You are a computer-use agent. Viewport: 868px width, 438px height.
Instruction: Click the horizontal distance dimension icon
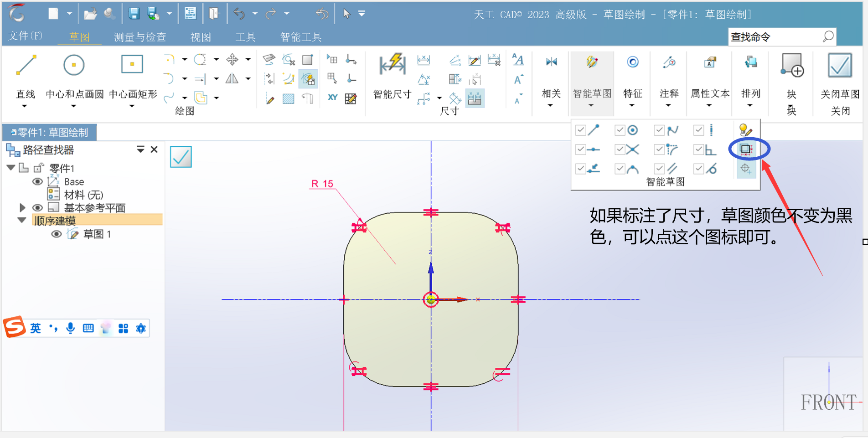tap(424, 60)
